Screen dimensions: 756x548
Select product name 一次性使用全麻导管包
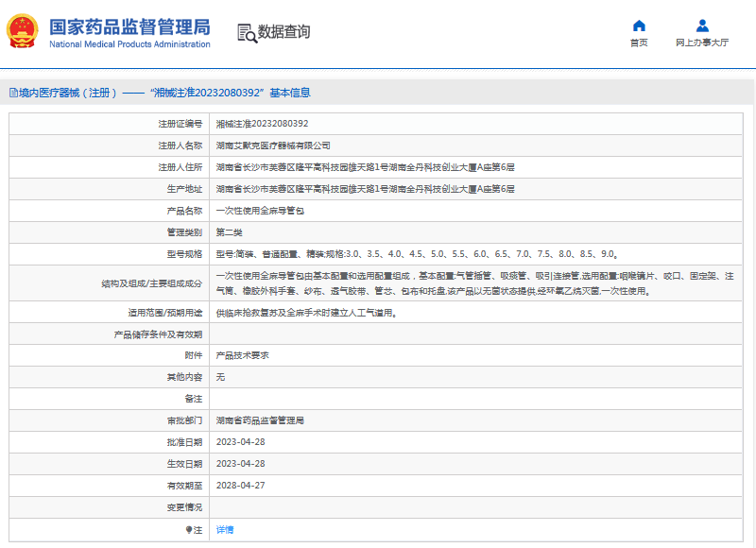pyautogui.click(x=260, y=211)
